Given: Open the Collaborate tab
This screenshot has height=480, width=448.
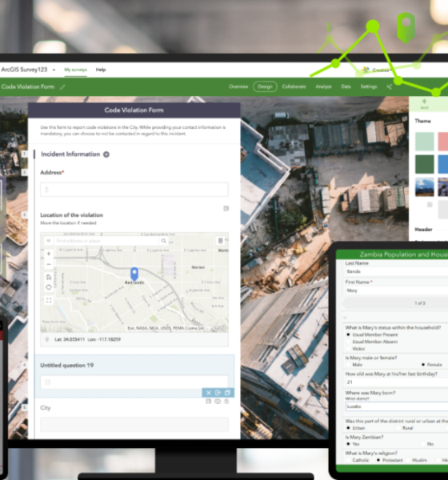Looking at the screenshot, I should 294,86.
